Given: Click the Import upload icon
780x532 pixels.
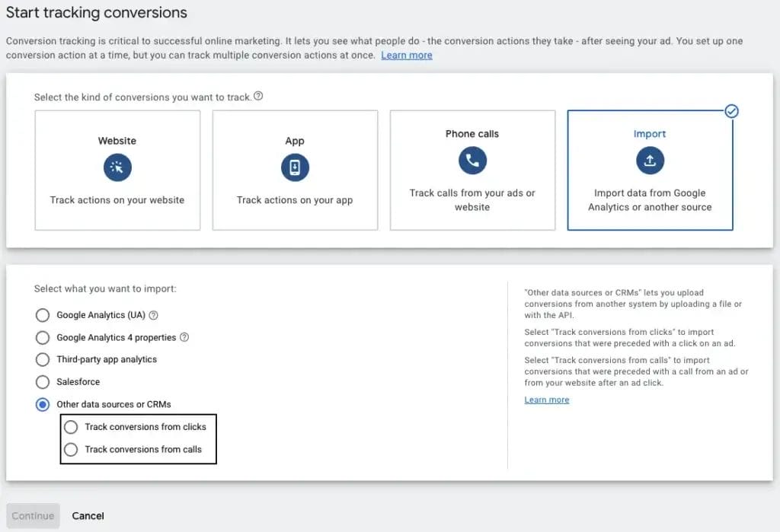Looking at the screenshot, I should tap(650, 161).
